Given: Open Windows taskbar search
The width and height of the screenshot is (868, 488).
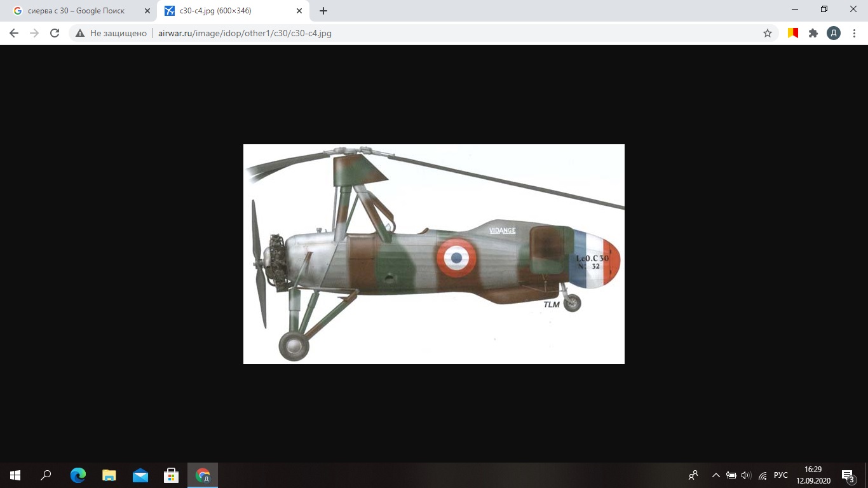Looking at the screenshot, I should coord(46,475).
